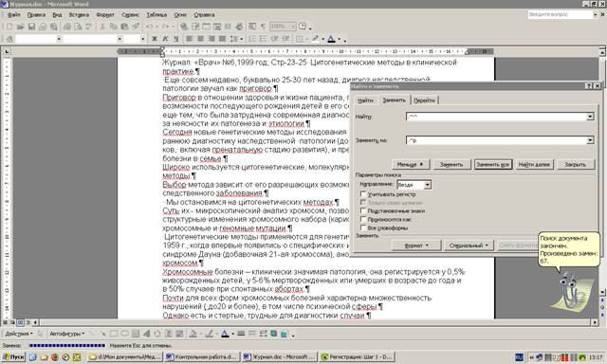Align text to the left
607x364 pixels.
click(190, 39)
